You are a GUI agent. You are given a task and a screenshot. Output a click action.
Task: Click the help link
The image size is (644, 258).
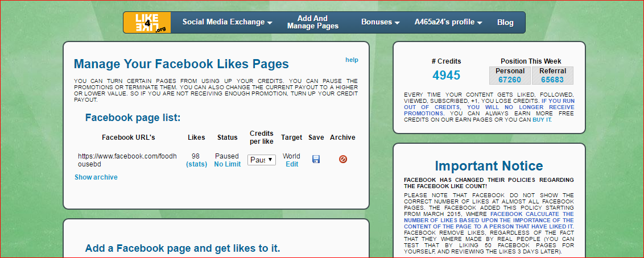[352, 60]
